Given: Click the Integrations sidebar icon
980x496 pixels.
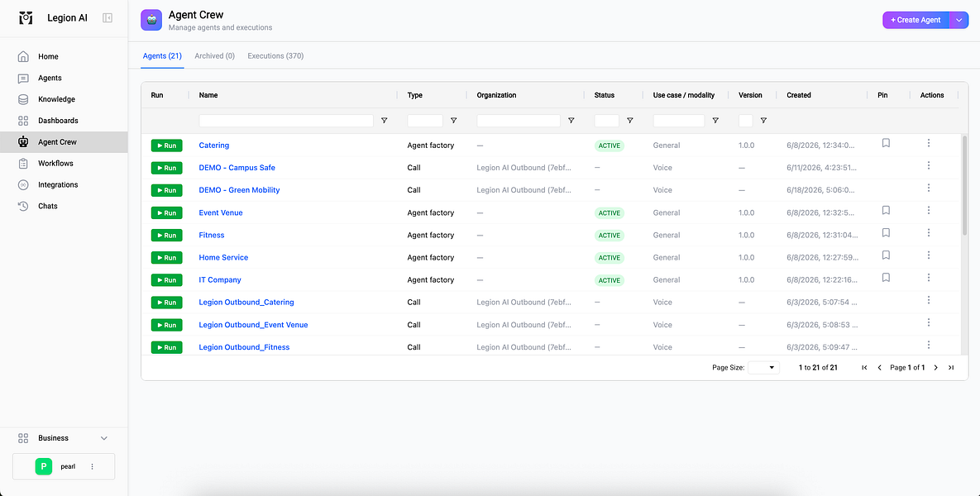Looking at the screenshot, I should tap(23, 185).
